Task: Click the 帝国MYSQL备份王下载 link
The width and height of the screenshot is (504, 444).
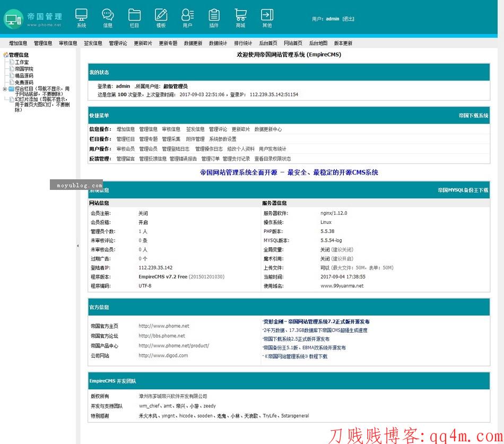Action: [x=463, y=190]
